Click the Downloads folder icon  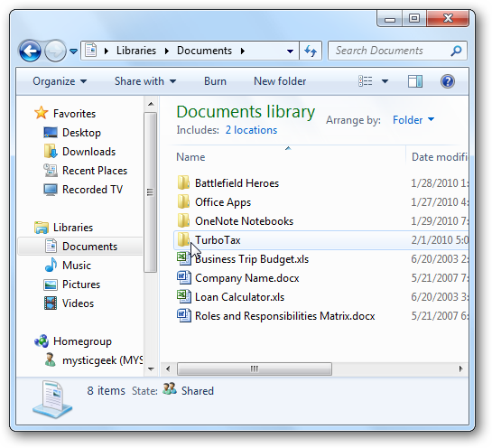pos(51,152)
